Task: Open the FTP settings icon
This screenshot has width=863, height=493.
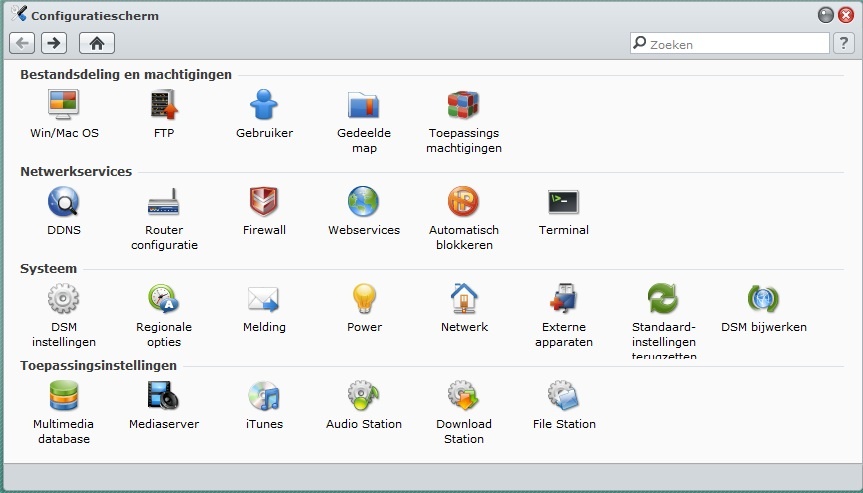Action: pyautogui.click(x=164, y=105)
